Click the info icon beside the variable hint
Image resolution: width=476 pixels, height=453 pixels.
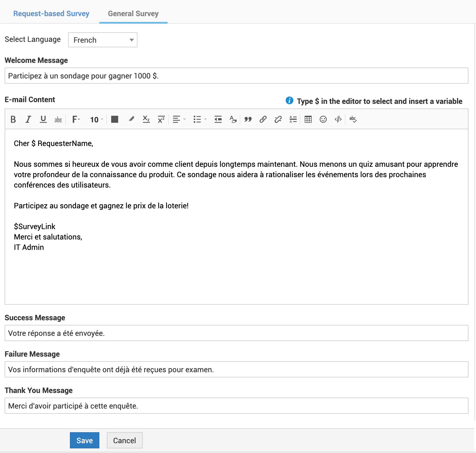click(x=289, y=100)
